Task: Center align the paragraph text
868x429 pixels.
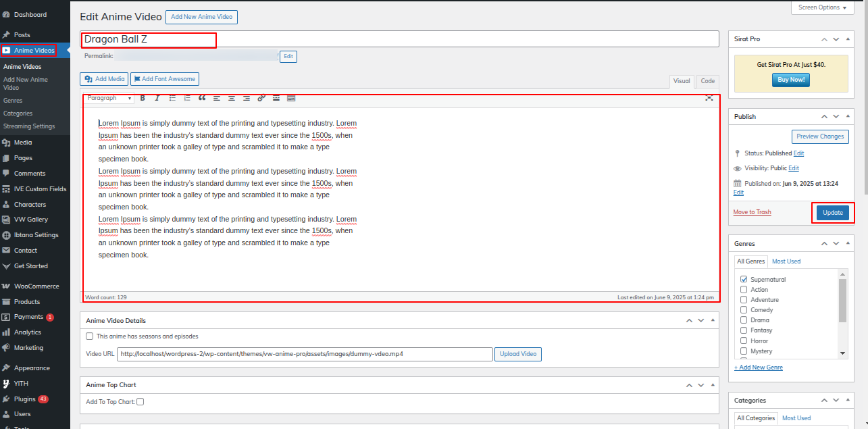Action: (x=232, y=98)
